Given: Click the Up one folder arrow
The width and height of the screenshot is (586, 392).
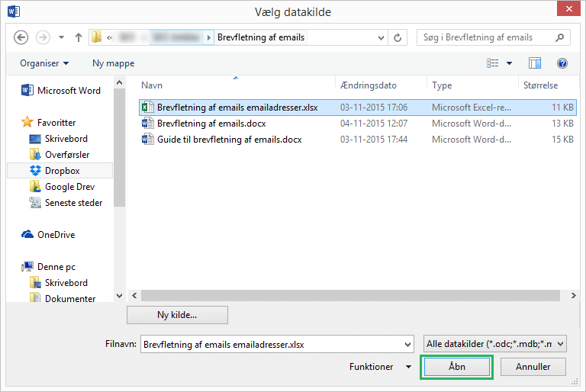Looking at the screenshot, I should coord(78,37).
